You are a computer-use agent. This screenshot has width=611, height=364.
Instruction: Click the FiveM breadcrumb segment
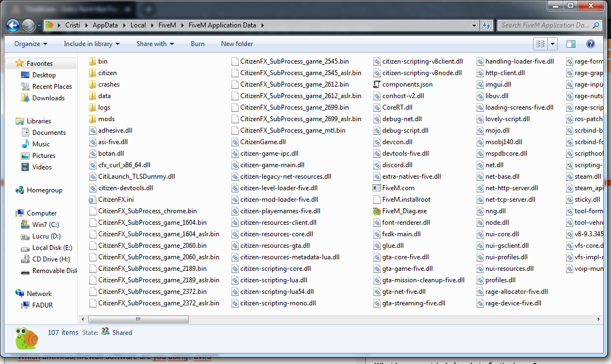click(x=167, y=25)
